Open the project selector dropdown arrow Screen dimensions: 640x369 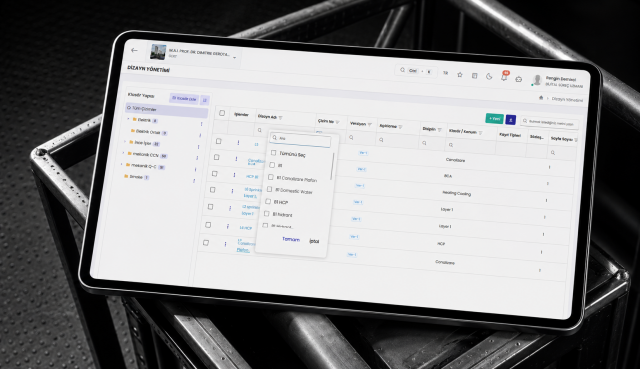235,58
